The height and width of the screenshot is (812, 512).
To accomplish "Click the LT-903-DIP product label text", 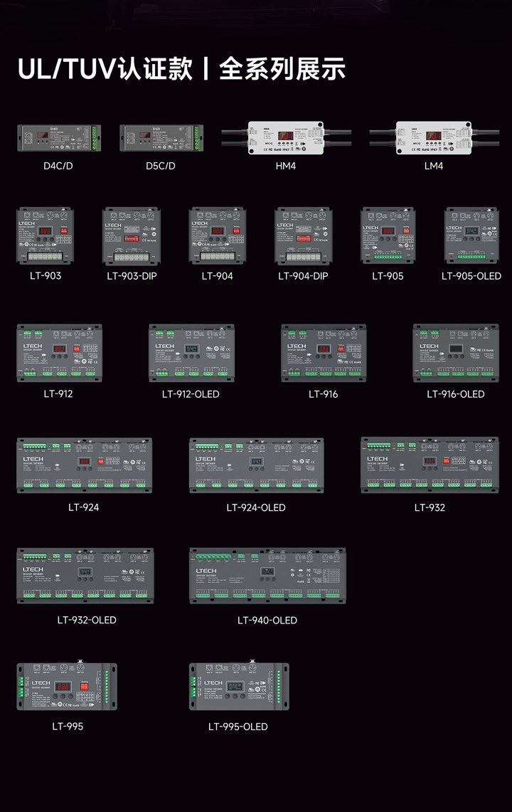I will tap(132, 276).
